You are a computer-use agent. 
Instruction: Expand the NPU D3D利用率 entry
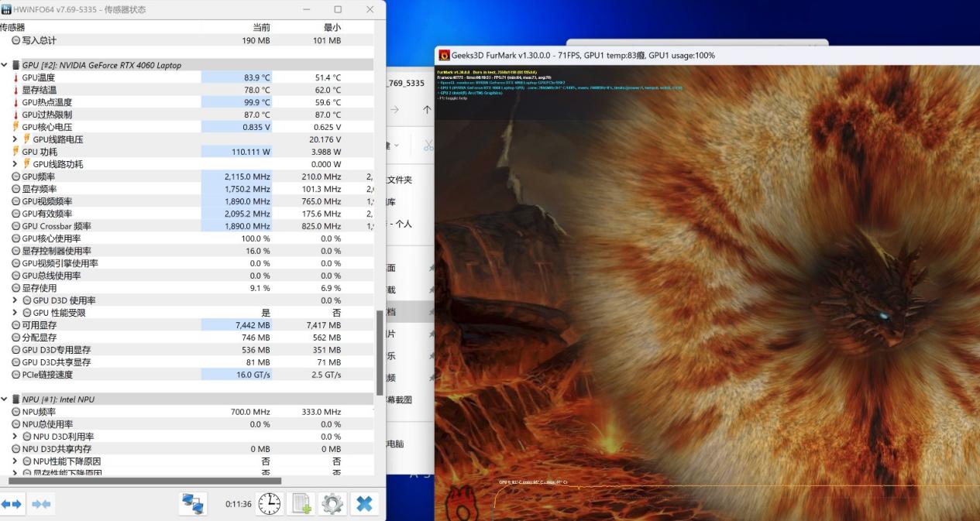pos(15,436)
